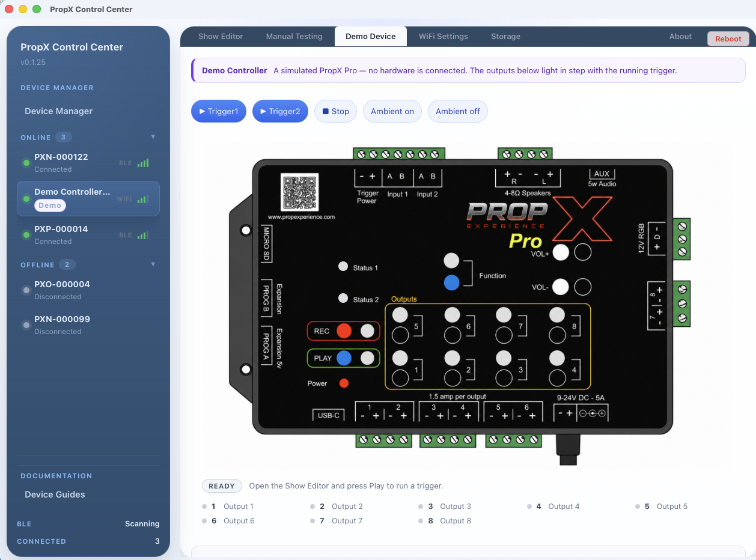Screen dimensions: 756x560
Task: Click the Reboot button
Action: (728, 38)
